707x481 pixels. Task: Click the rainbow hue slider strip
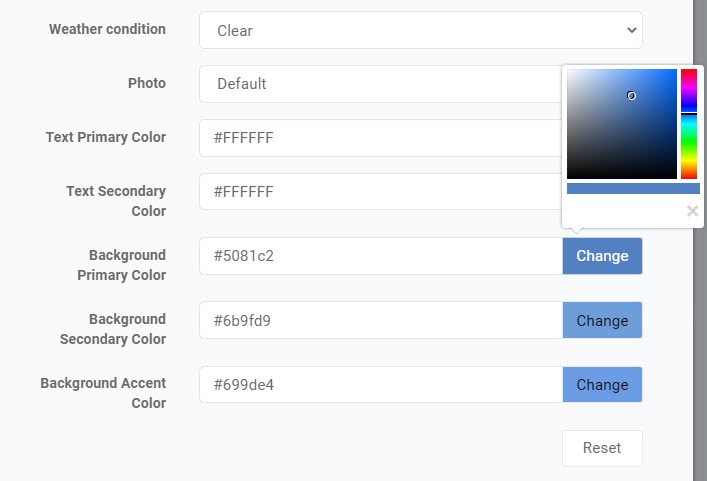pyautogui.click(x=689, y=124)
